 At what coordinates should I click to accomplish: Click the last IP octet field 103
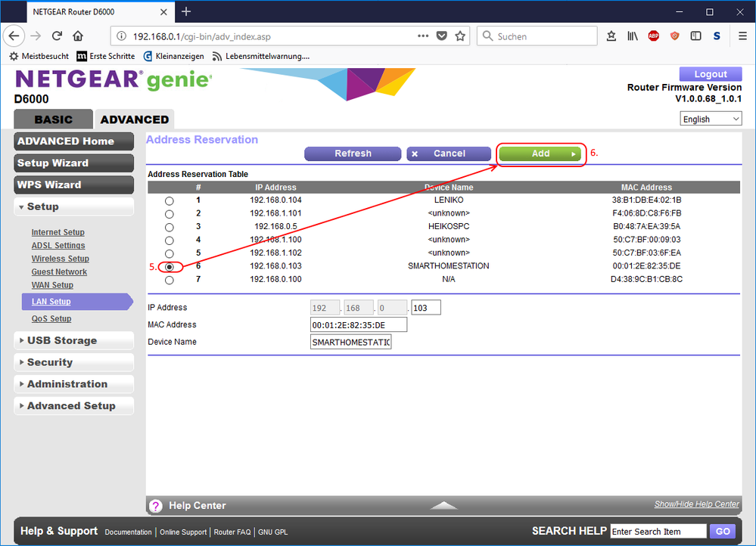426,308
